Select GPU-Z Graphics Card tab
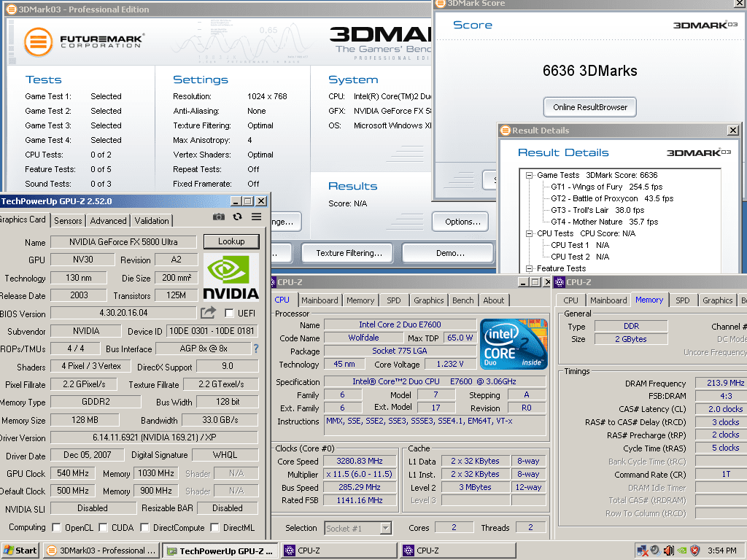 pos(23,219)
